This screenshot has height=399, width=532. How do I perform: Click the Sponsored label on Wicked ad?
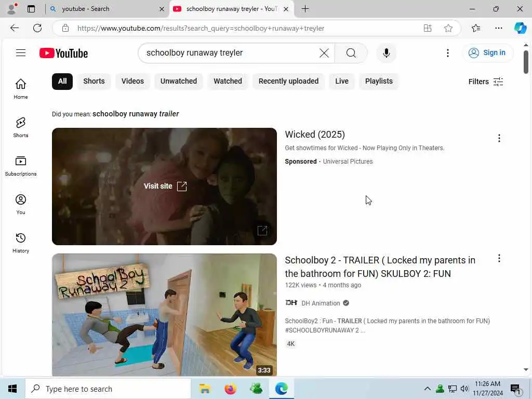point(301,162)
